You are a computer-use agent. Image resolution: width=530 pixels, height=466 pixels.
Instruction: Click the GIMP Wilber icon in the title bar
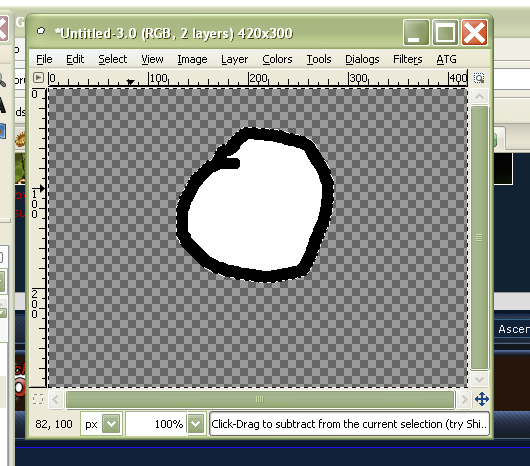(41, 31)
